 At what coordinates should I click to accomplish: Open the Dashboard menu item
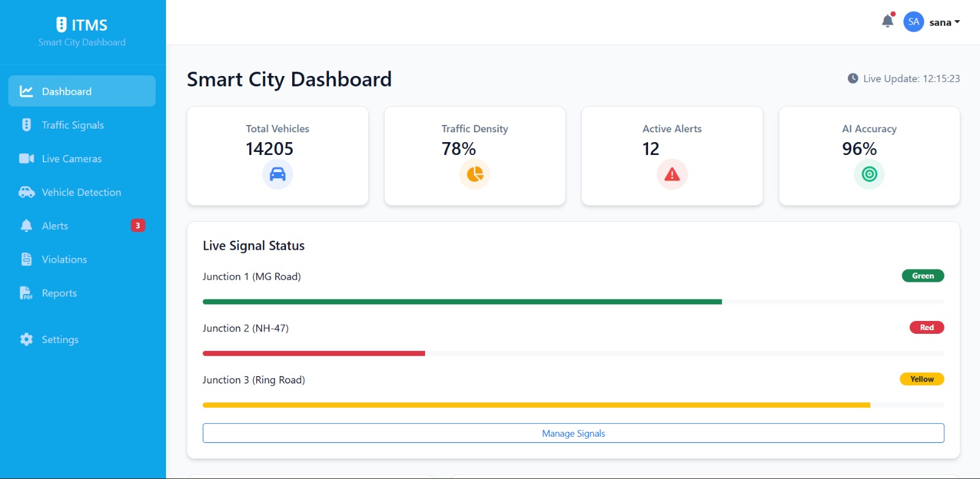coord(82,91)
